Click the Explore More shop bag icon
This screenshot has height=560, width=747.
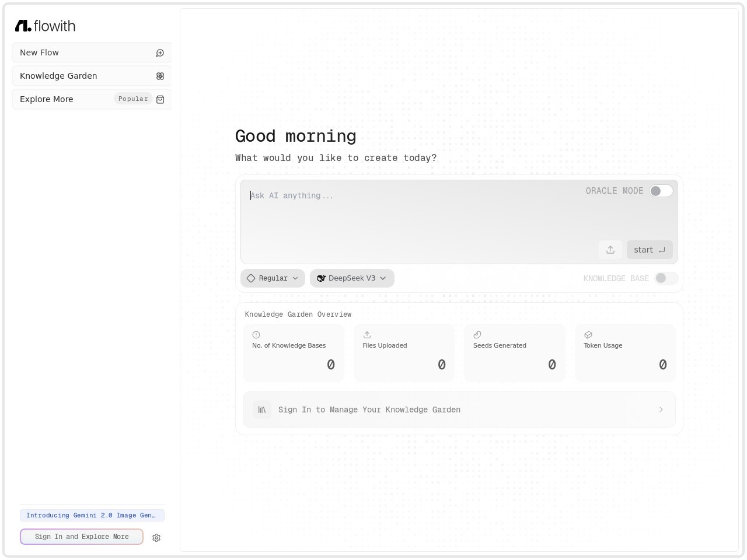[x=160, y=100]
